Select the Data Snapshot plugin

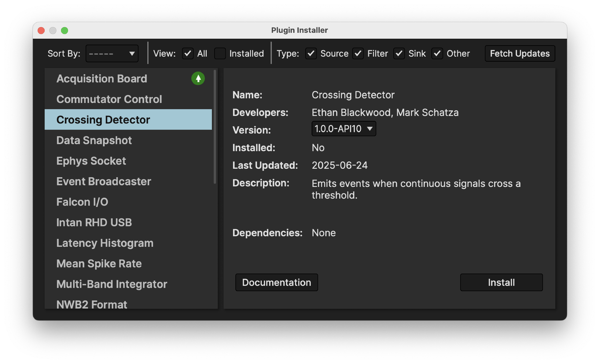click(94, 140)
